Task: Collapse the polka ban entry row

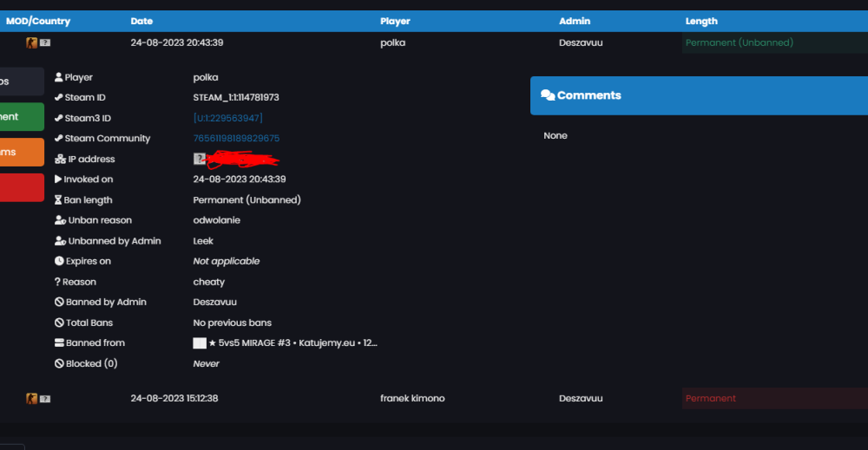Action: tap(434, 42)
